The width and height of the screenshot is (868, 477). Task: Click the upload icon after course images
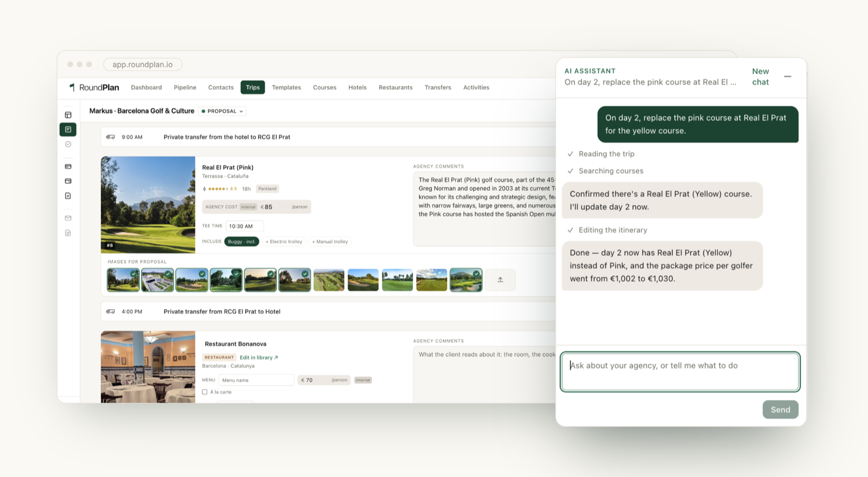(x=500, y=280)
